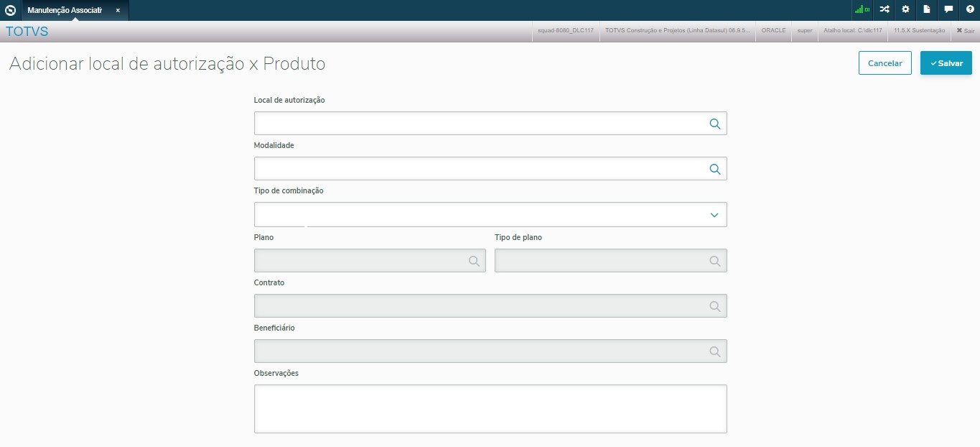
Task: Click the Beneficiário label
Action: click(x=274, y=328)
